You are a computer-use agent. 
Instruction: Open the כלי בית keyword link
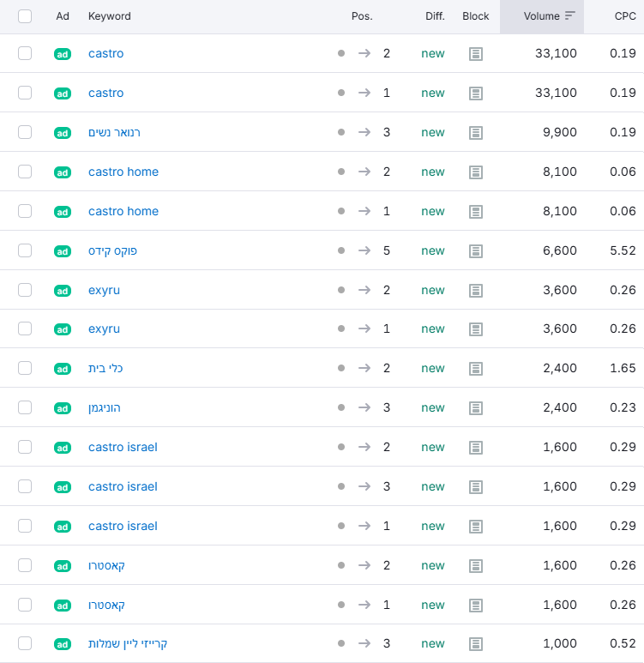pyautogui.click(x=105, y=368)
